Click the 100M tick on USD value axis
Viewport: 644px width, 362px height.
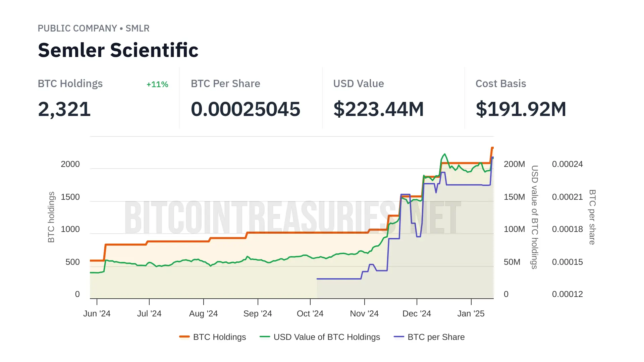coord(514,229)
